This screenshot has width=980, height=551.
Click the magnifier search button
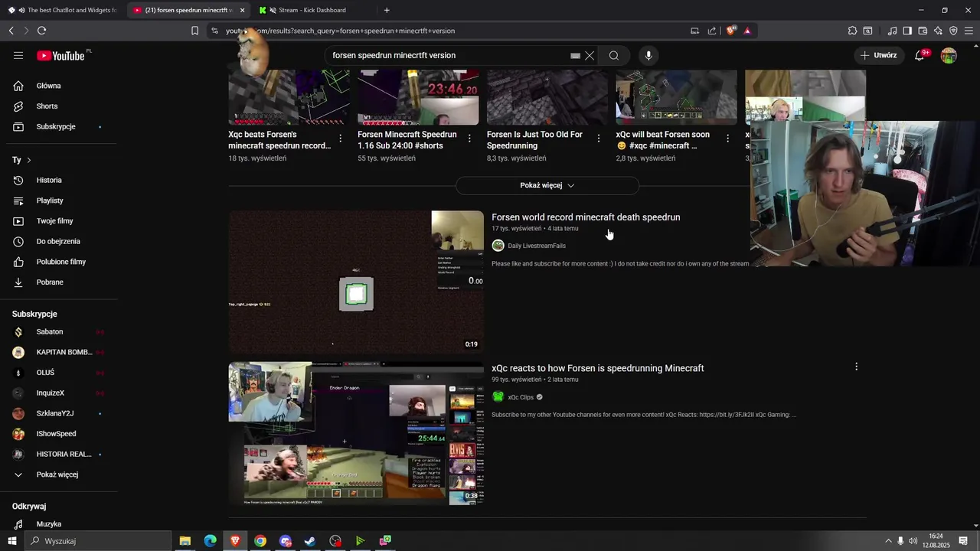click(x=614, y=56)
